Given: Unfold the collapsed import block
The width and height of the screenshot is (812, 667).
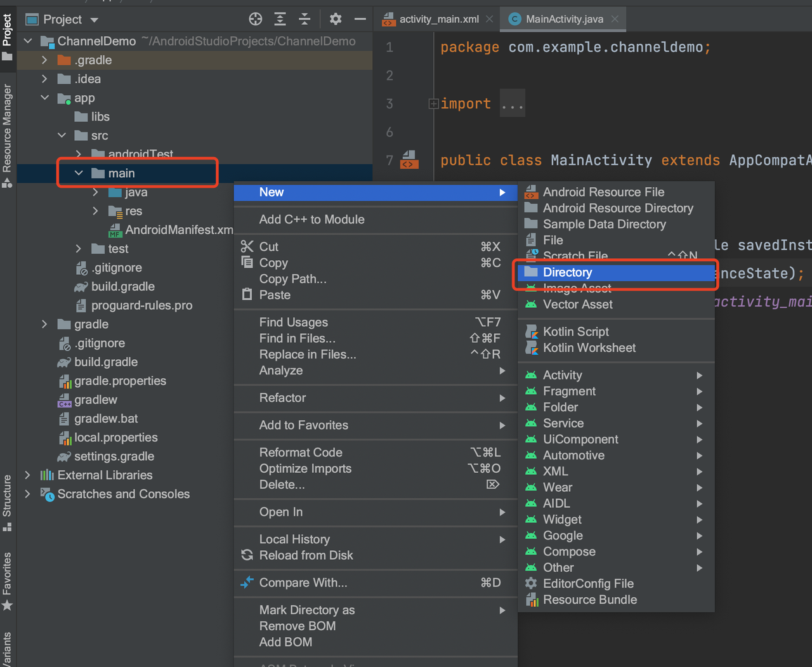Looking at the screenshot, I should [x=434, y=103].
